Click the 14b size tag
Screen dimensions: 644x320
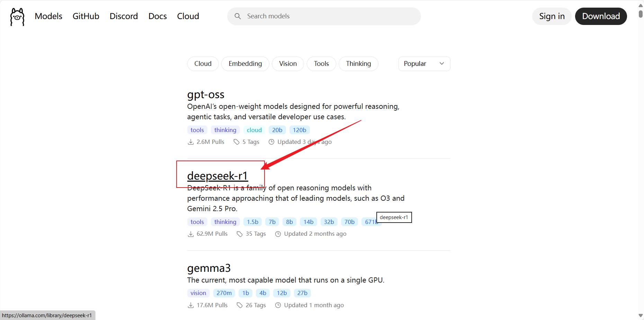tap(308, 222)
